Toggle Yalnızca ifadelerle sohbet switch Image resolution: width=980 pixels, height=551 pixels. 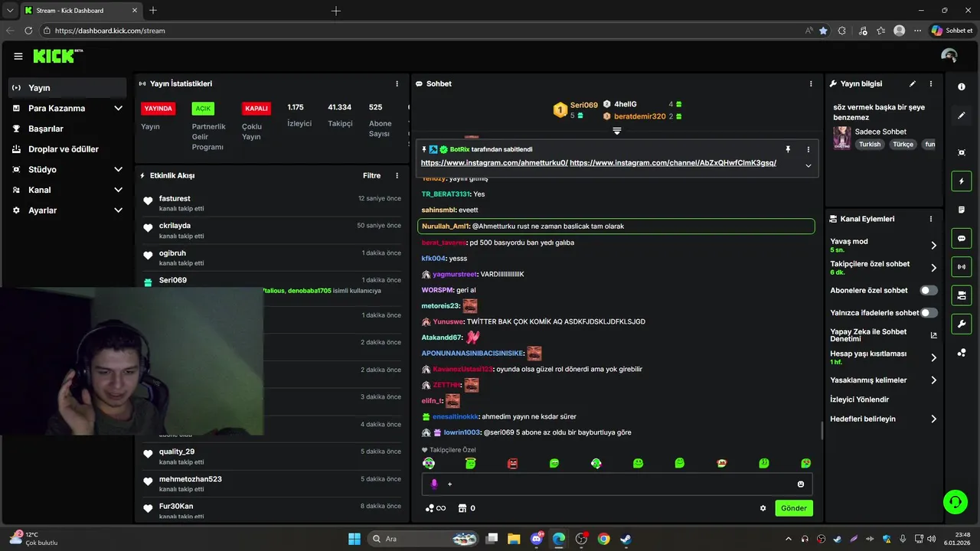tap(929, 312)
